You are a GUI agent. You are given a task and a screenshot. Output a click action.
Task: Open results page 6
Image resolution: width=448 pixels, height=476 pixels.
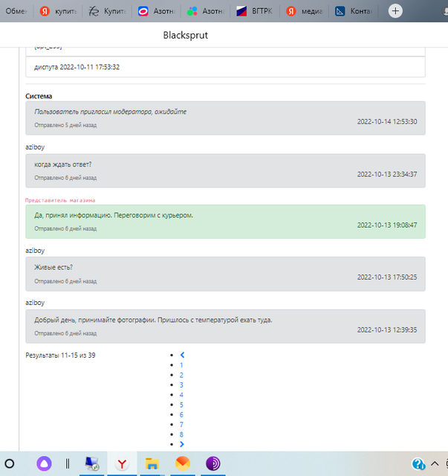pyautogui.click(x=181, y=415)
